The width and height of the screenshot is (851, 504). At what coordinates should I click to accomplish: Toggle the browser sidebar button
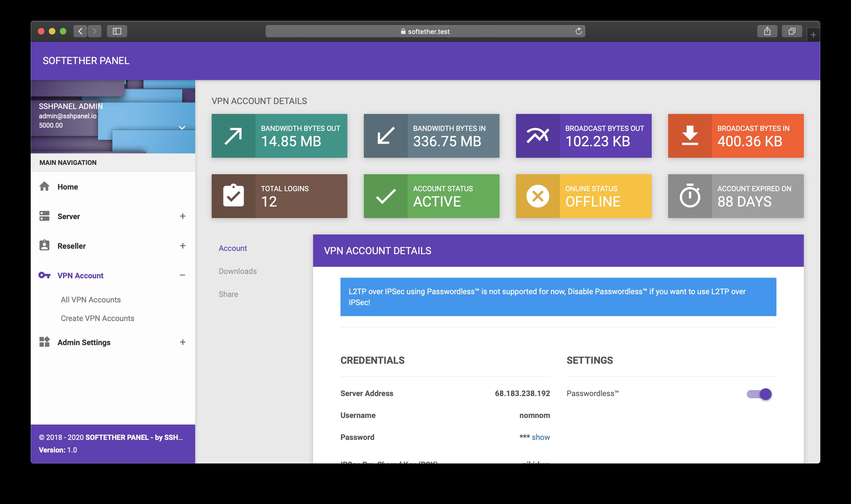point(117,31)
